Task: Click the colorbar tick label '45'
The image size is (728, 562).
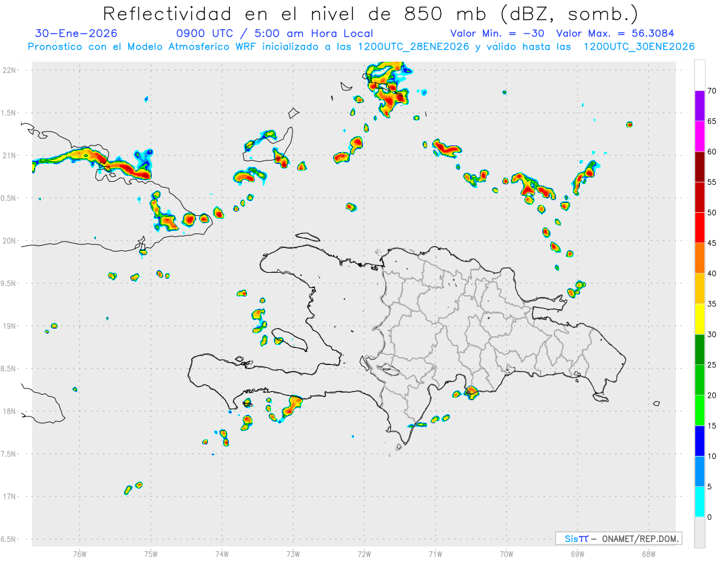Action: [712, 243]
